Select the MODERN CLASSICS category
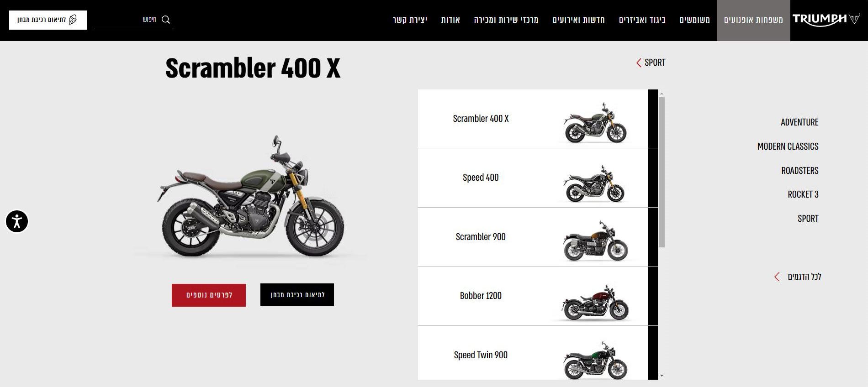868x387 pixels. 788,146
